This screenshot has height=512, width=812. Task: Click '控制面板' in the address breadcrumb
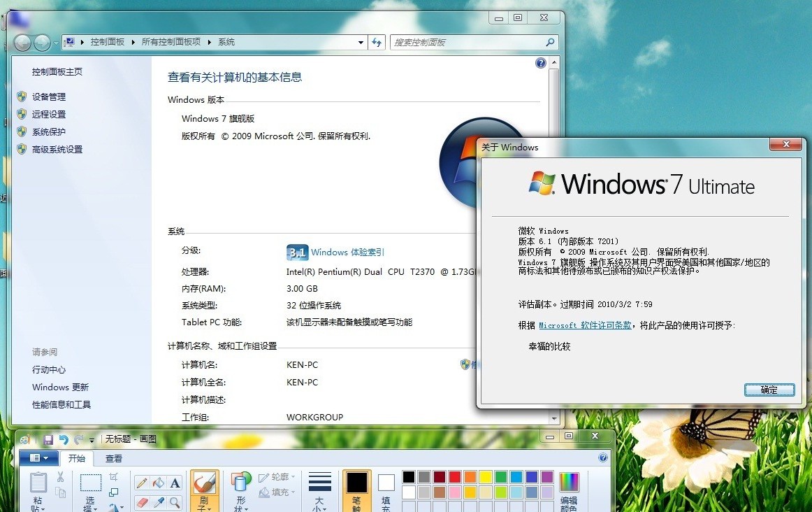[107, 42]
